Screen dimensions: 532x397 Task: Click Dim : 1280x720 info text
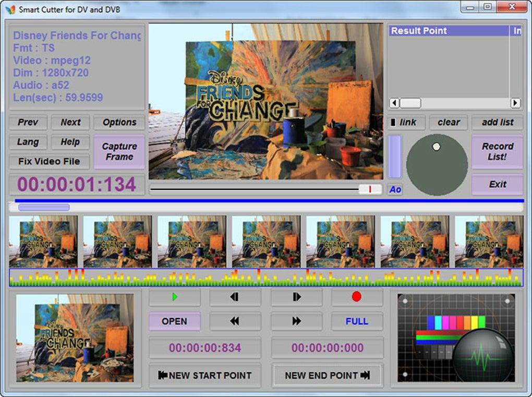[51, 73]
